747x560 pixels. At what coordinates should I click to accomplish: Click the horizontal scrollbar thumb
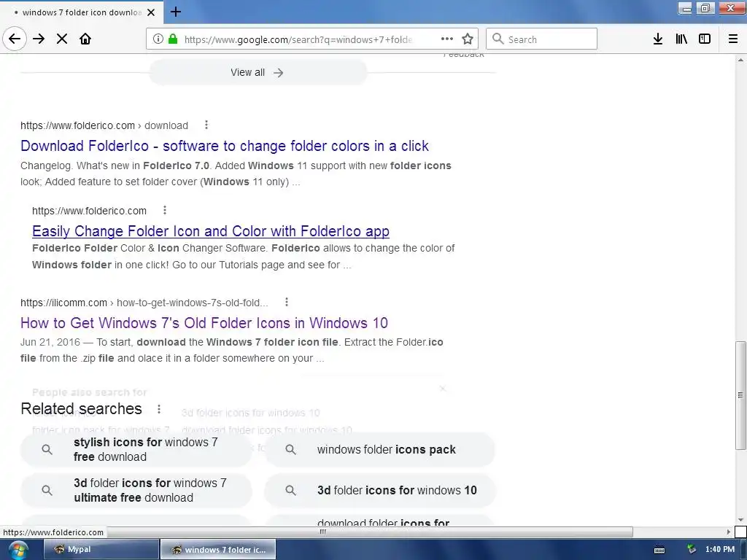323,532
